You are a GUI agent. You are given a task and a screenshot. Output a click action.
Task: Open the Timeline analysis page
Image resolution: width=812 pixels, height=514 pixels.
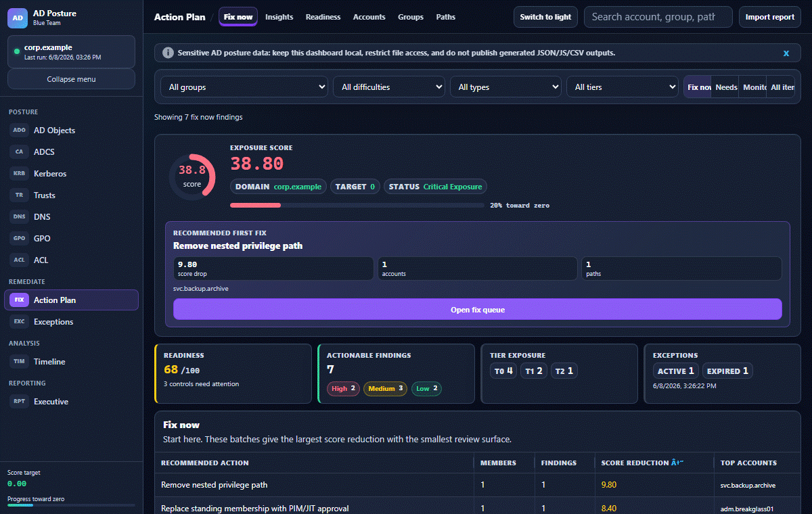click(x=71, y=361)
